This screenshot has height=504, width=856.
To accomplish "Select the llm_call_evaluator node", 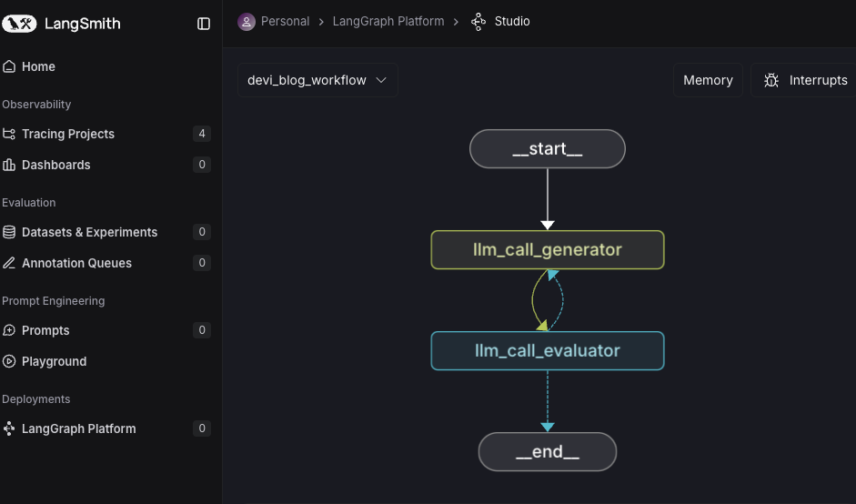I will pos(548,350).
